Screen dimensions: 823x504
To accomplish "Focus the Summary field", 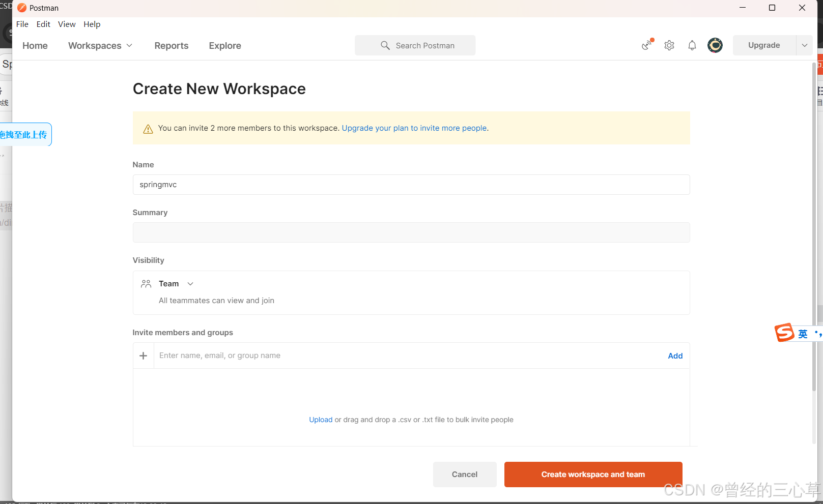I will coord(411,232).
